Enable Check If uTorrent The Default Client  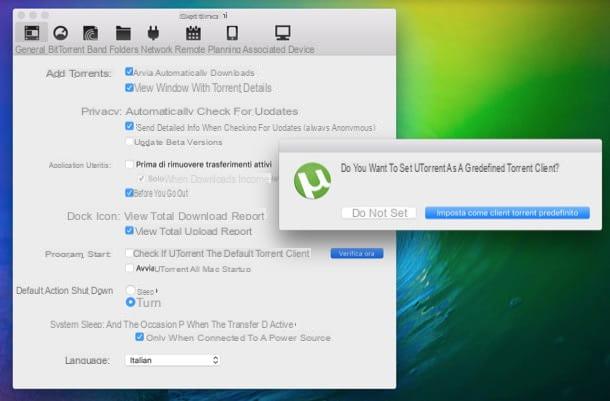point(129,253)
